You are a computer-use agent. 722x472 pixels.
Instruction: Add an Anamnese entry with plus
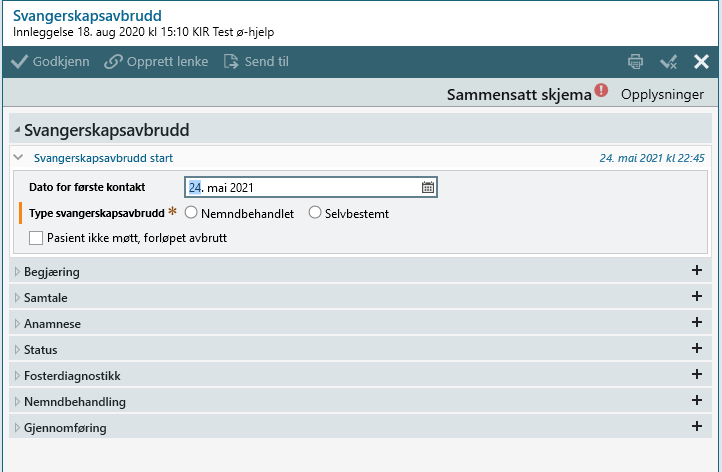(x=697, y=322)
